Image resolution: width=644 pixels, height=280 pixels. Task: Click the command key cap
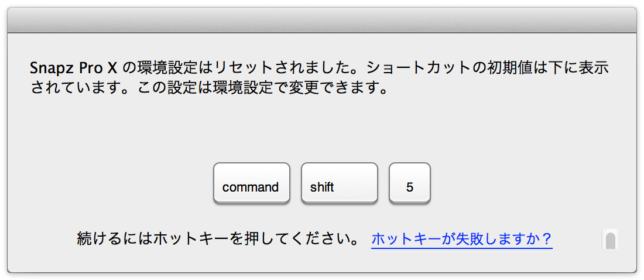(x=252, y=183)
